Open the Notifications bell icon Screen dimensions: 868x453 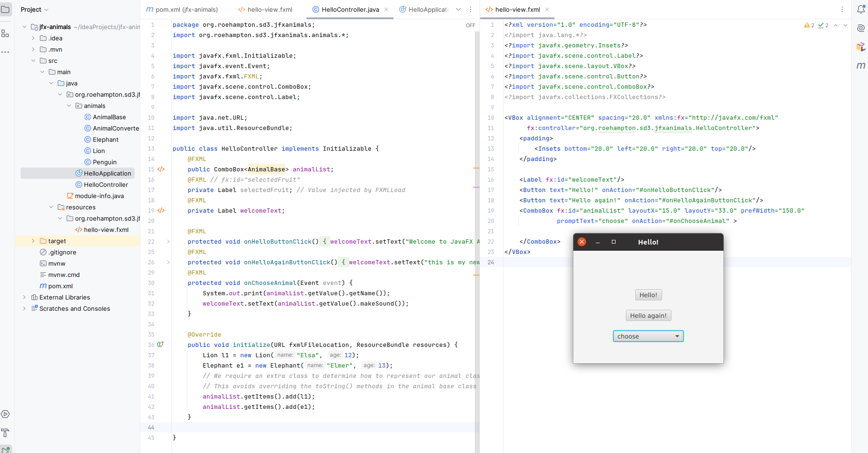[861, 9]
